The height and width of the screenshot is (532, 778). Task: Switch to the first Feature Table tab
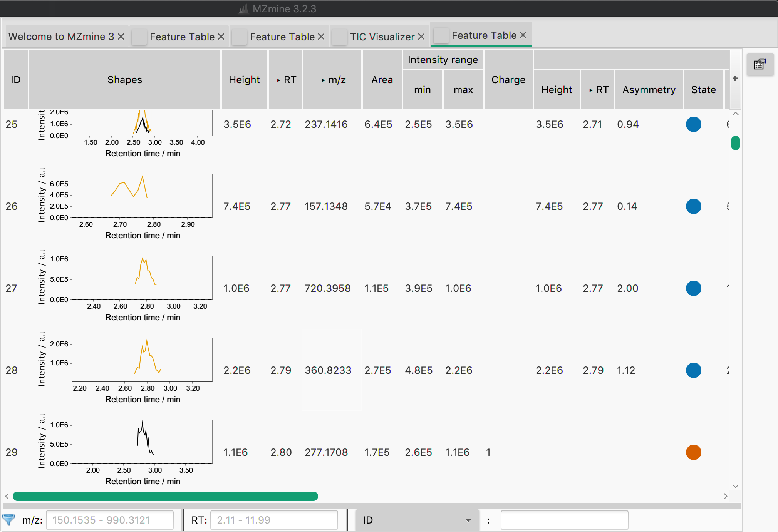(182, 37)
